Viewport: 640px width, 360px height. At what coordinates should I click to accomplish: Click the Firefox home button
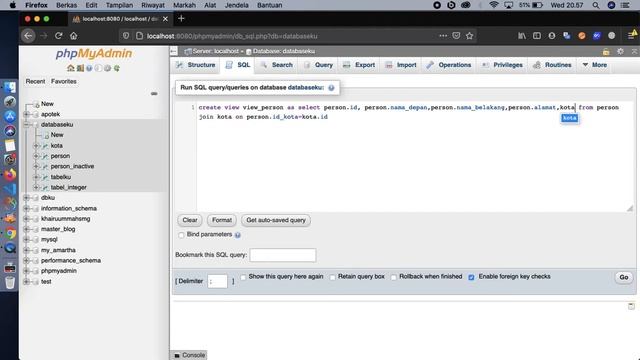pos(73,36)
